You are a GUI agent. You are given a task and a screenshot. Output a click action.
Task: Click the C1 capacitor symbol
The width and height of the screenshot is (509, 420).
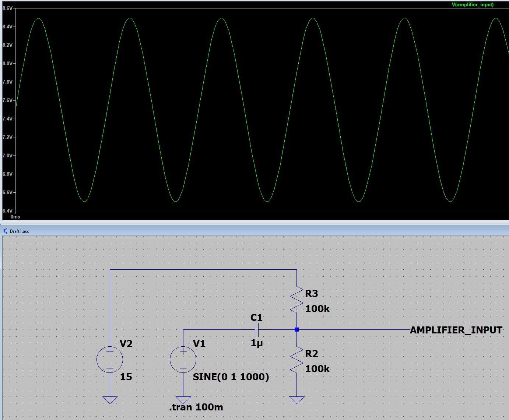257,330
